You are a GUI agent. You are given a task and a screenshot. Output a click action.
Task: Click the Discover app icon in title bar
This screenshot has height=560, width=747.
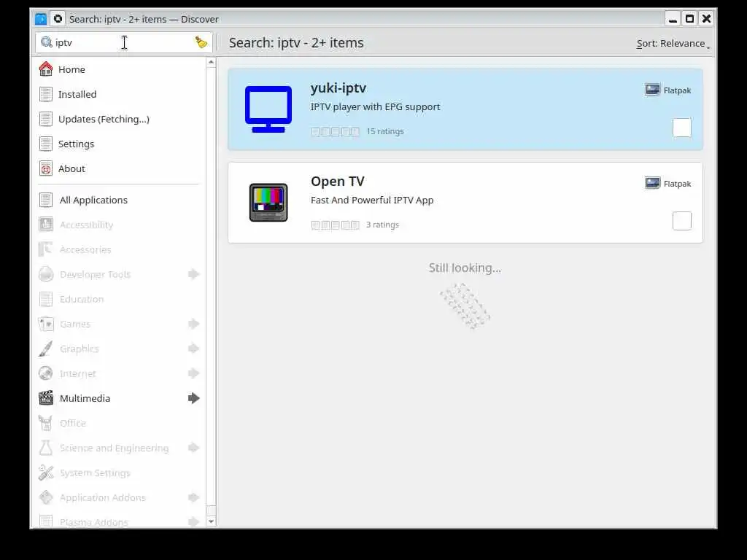point(41,19)
